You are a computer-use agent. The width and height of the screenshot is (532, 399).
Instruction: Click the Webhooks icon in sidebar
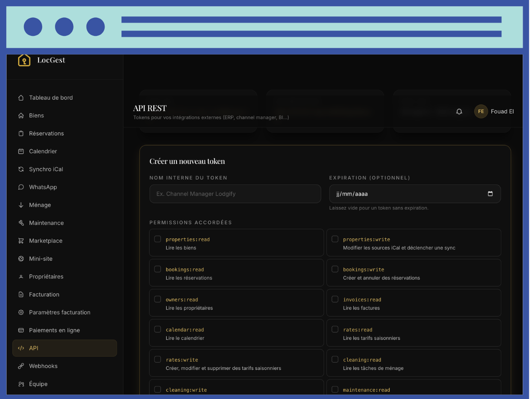(21, 366)
